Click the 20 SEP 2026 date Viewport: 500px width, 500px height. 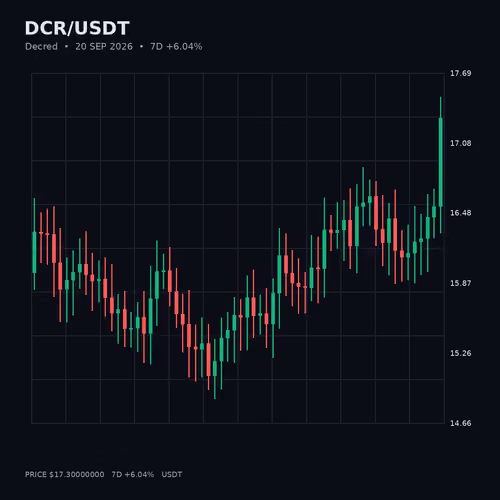(104, 46)
